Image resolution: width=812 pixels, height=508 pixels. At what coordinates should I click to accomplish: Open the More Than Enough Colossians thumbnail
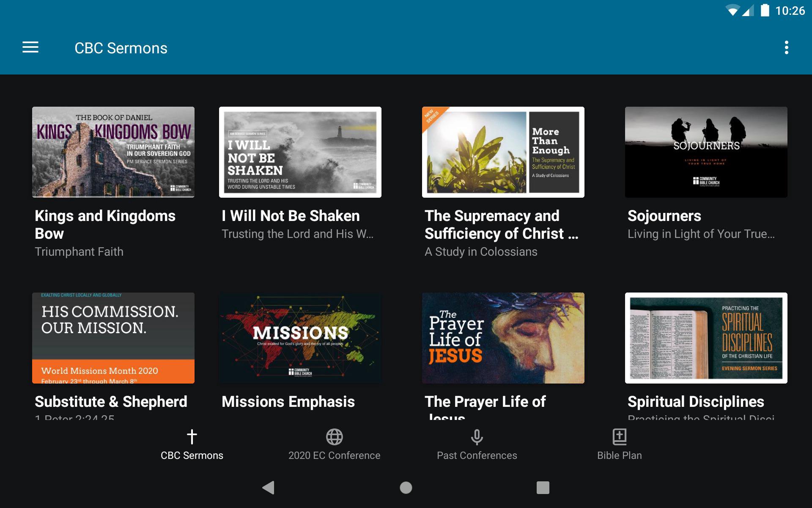(x=503, y=152)
